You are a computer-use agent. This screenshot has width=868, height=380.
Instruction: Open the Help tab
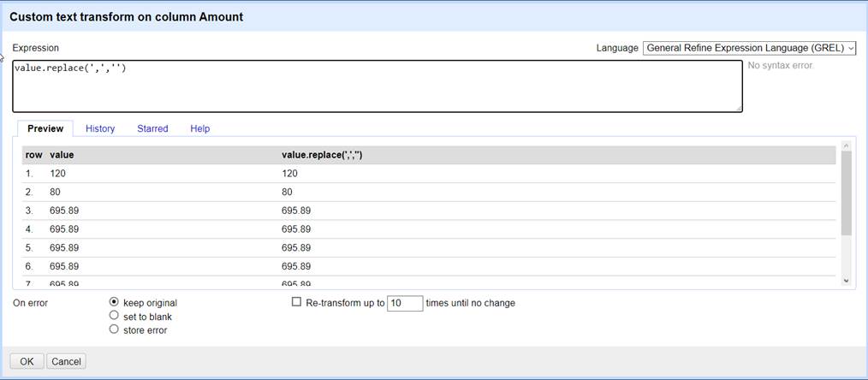[x=199, y=128]
